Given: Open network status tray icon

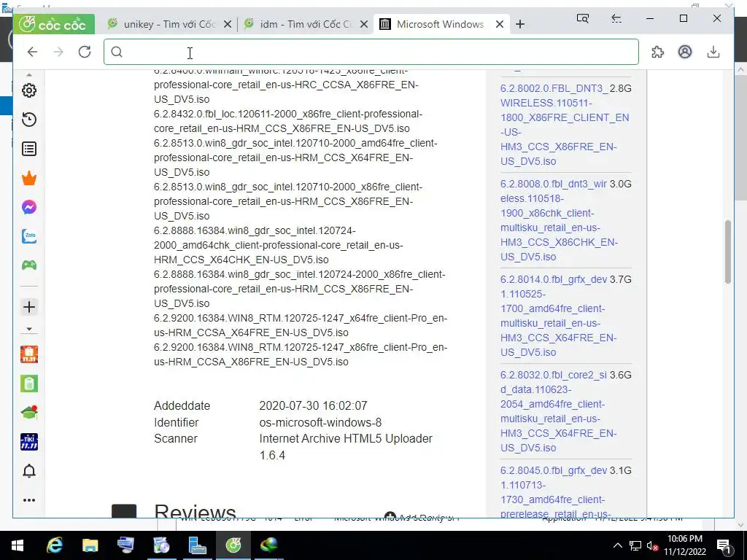Looking at the screenshot, I should click(x=635, y=545).
